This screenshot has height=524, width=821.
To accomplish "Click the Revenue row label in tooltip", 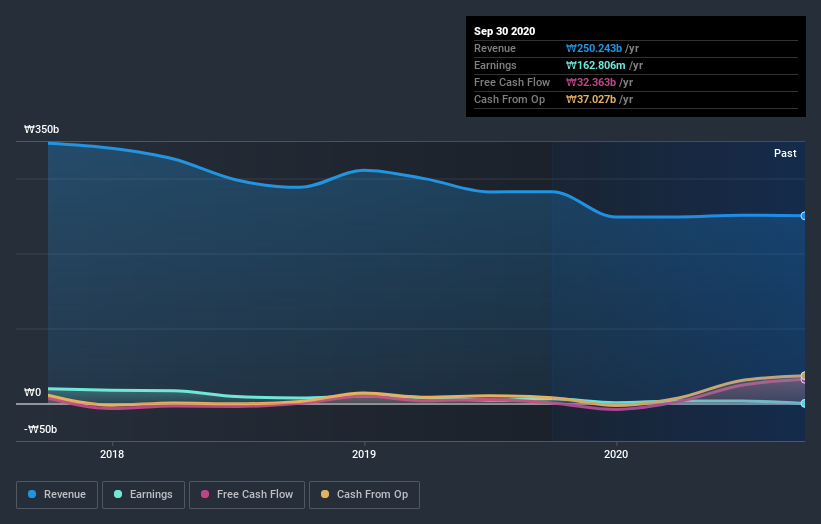I will tap(495, 48).
